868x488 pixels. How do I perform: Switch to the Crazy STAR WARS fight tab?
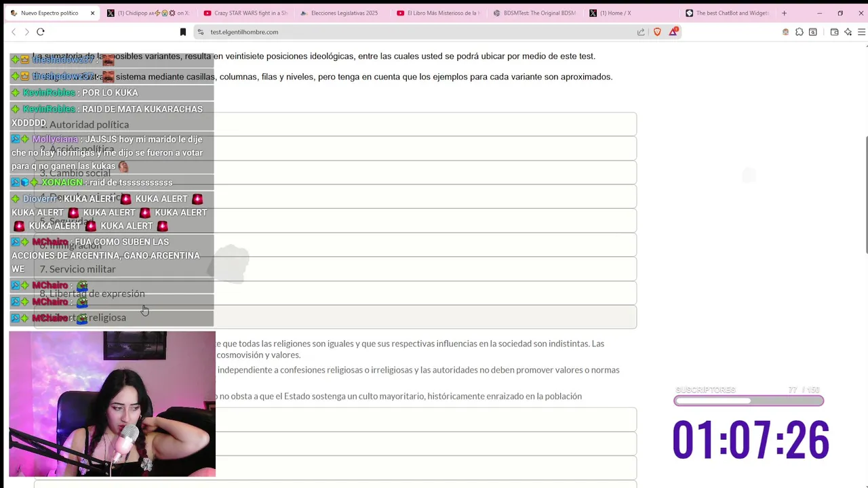pyautogui.click(x=247, y=13)
